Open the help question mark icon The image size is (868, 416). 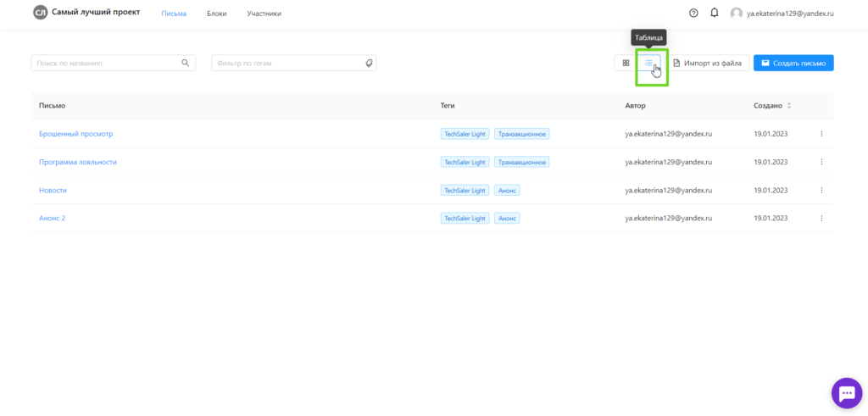point(693,14)
